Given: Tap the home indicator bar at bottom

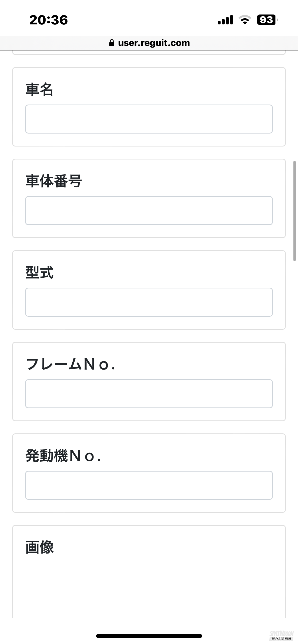Looking at the screenshot, I should point(149,636).
